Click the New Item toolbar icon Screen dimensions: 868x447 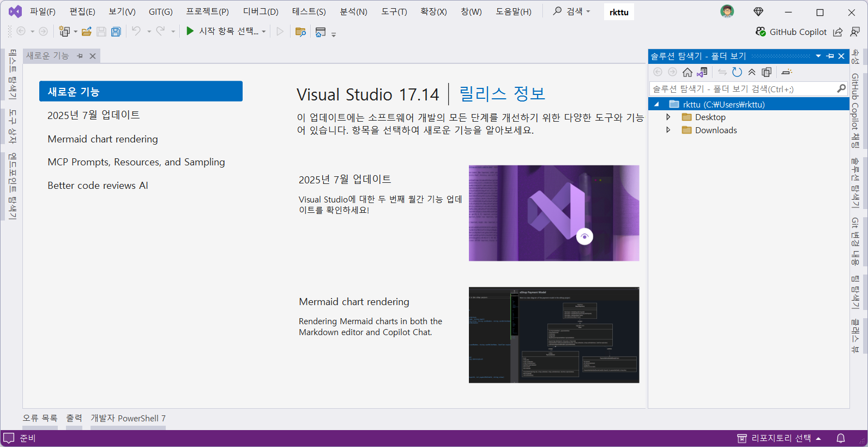pos(64,32)
